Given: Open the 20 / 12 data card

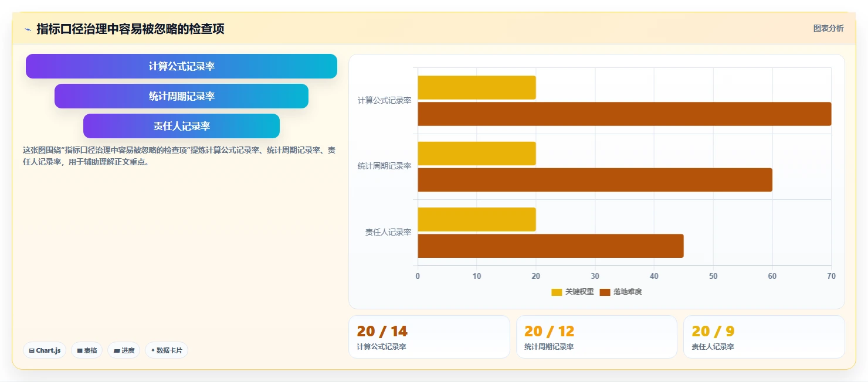Looking at the screenshot, I should tap(596, 337).
